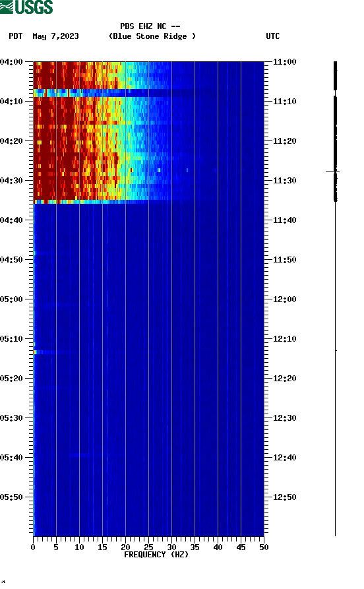Click the '04:50' PDT time label
This screenshot has width=364, height=589.
[11, 260]
